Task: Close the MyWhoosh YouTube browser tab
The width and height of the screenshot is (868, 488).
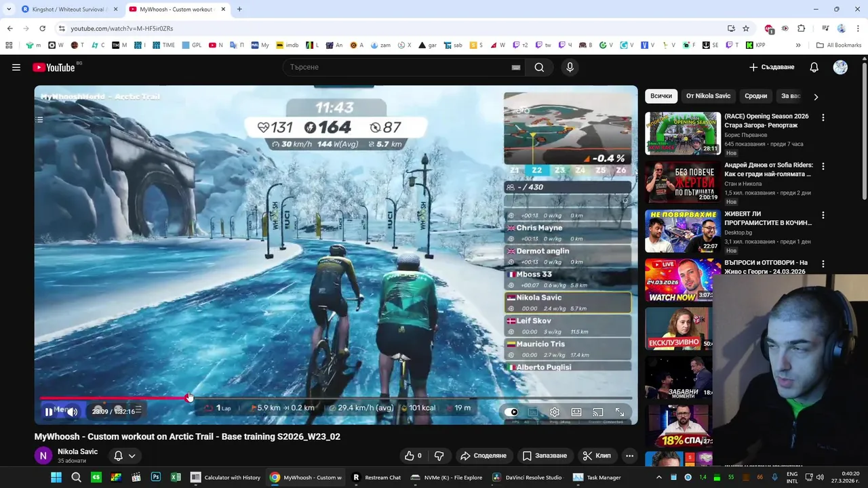Action: pyautogui.click(x=224, y=9)
